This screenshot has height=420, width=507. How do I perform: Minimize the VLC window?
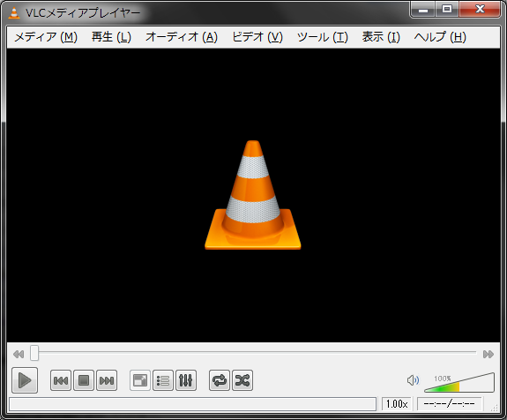[423, 10]
